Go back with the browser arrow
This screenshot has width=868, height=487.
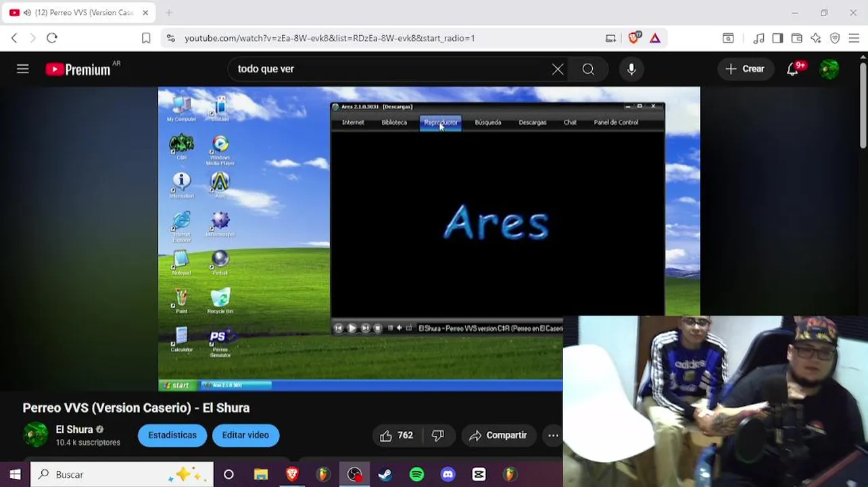(x=14, y=39)
